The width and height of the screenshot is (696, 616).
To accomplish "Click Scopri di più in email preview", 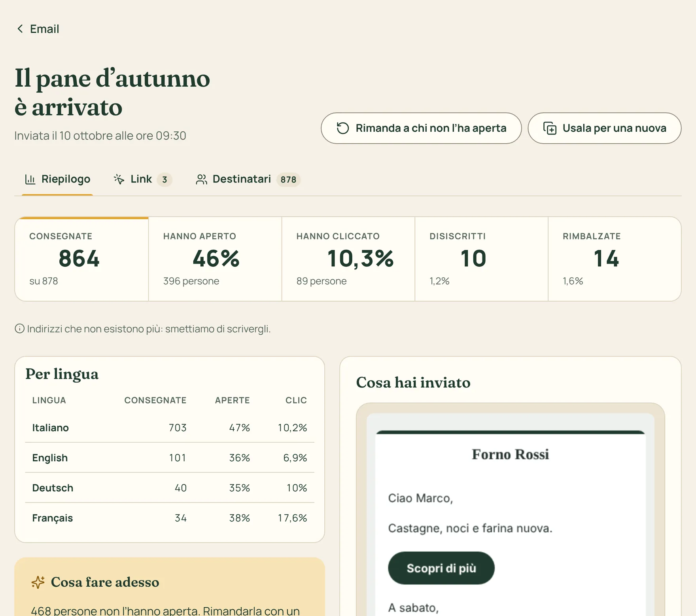I will coord(441,568).
